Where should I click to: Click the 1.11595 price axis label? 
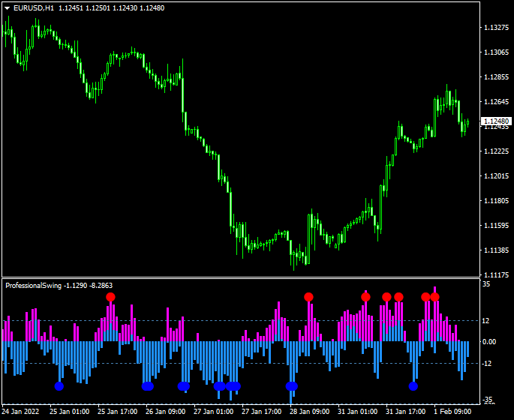tap(496, 226)
